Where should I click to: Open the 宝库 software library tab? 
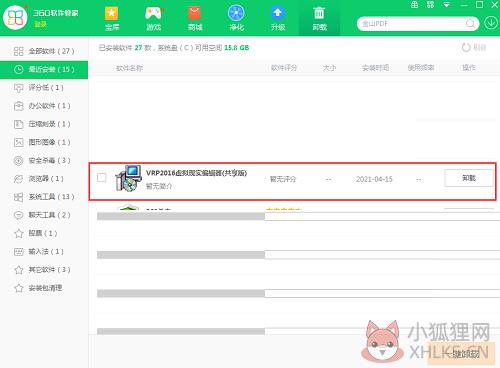pos(112,19)
